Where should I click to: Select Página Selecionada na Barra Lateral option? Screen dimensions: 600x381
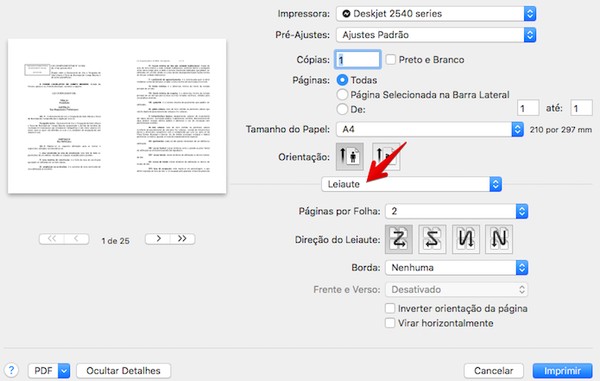coord(342,94)
